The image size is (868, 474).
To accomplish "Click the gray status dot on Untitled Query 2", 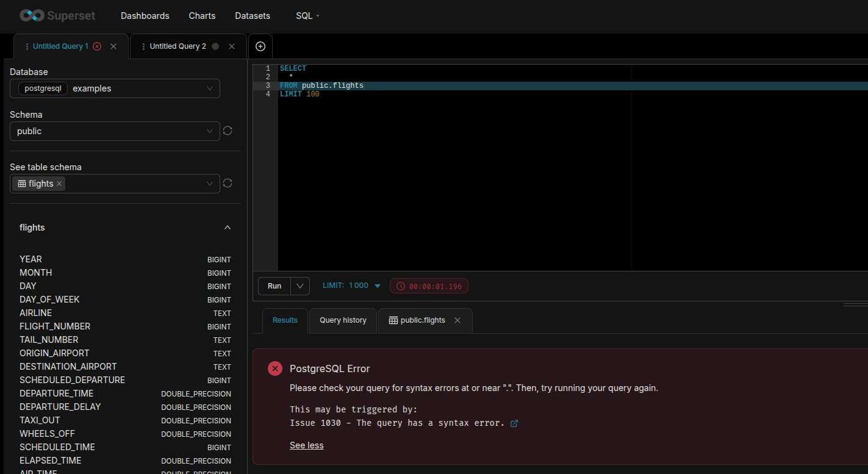I will point(215,46).
